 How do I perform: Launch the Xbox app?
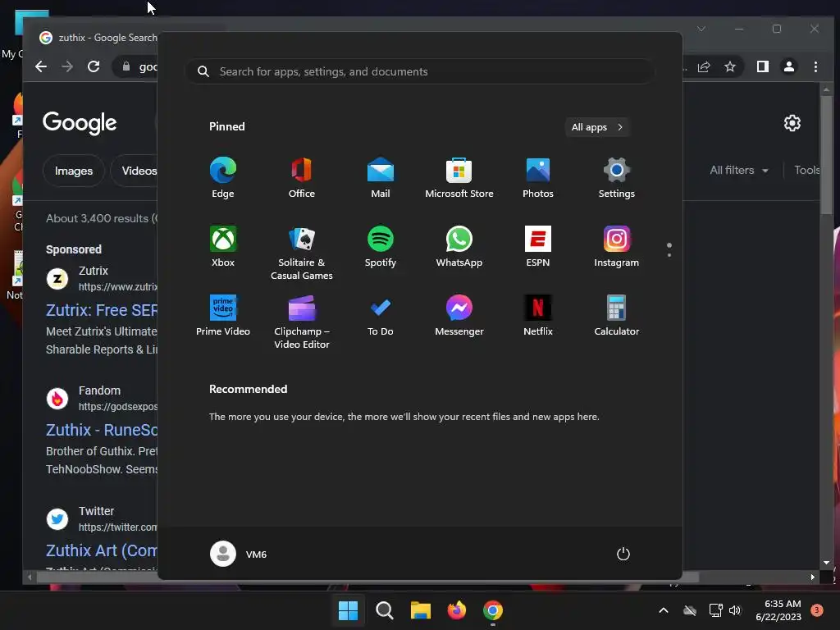click(x=223, y=247)
